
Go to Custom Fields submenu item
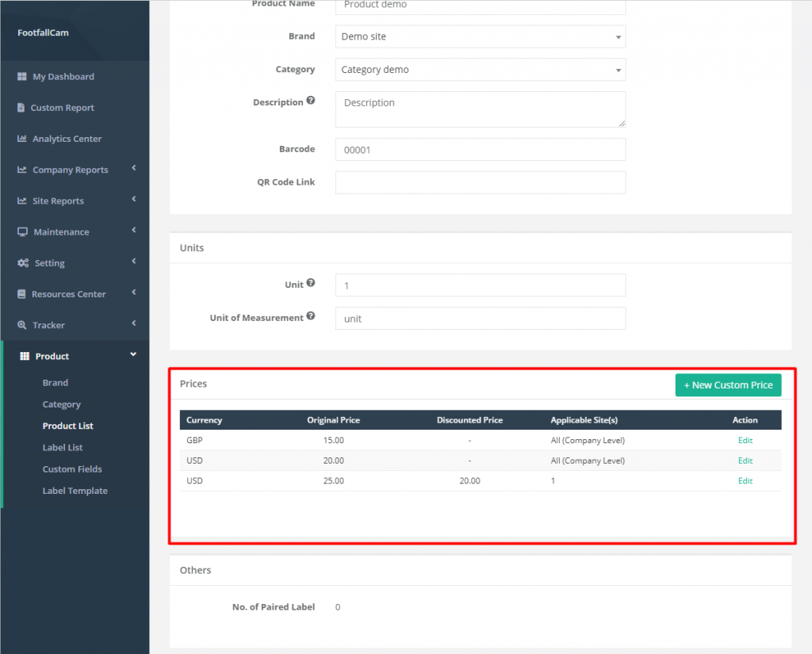[x=72, y=469]
